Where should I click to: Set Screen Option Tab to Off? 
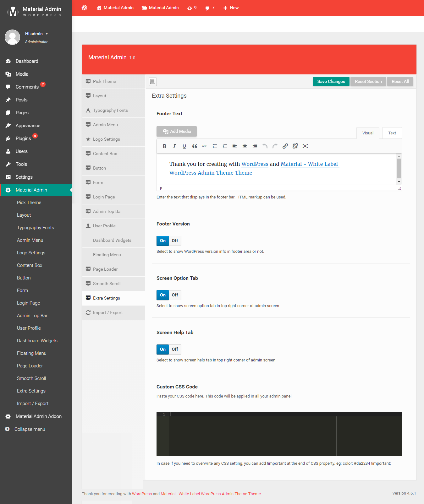[175, 295]
